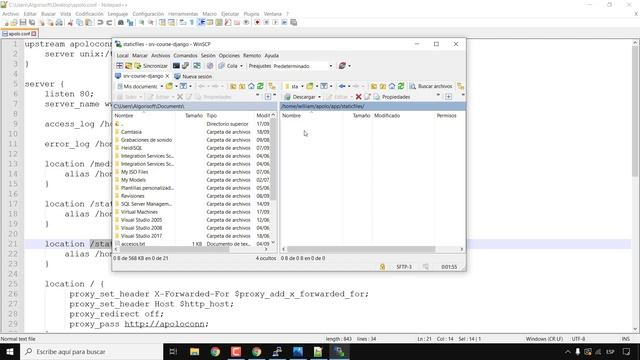
Task: Click the compare directories icon in WinSCP
Action: [129, 66]
